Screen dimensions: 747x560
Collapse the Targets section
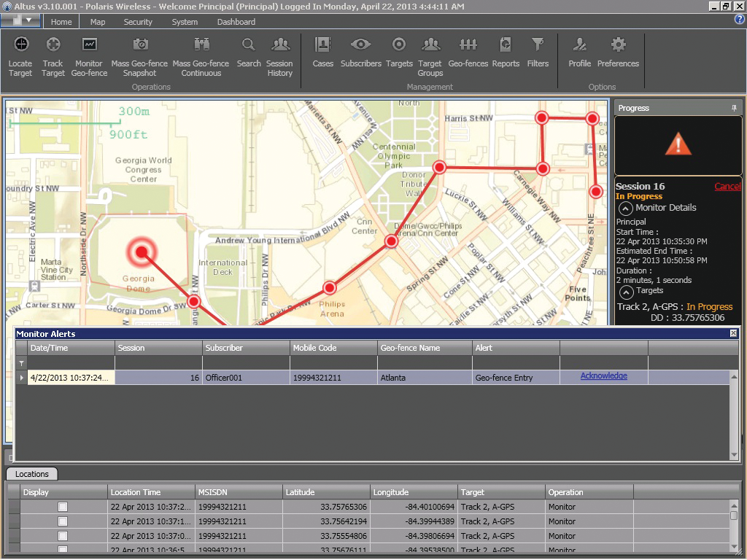coord(625,291)
